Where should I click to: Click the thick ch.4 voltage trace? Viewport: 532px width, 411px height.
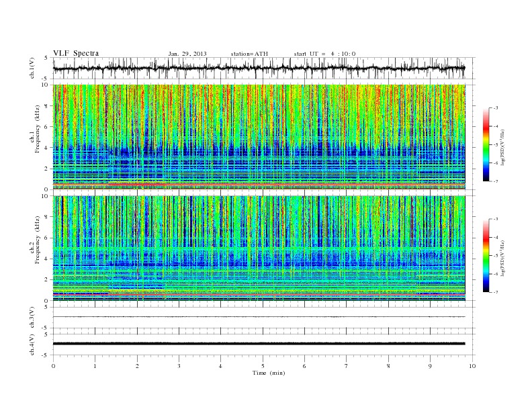(x=259, y=344)
